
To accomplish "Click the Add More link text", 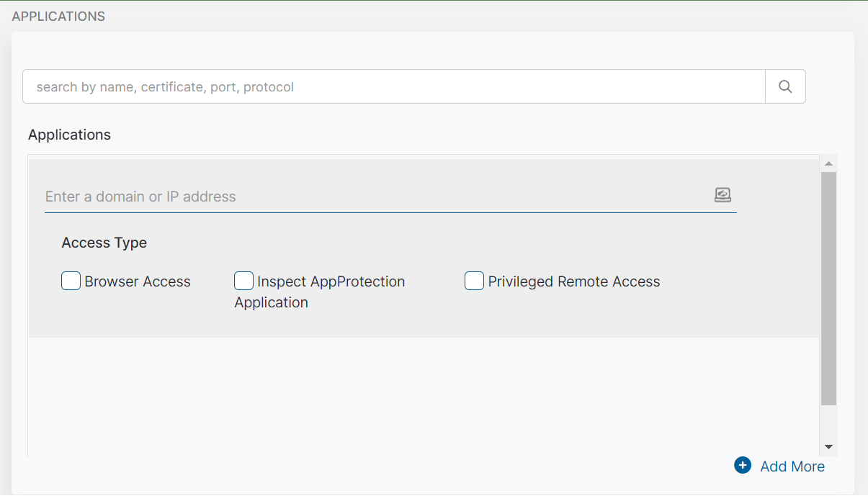I will [792, 466].
